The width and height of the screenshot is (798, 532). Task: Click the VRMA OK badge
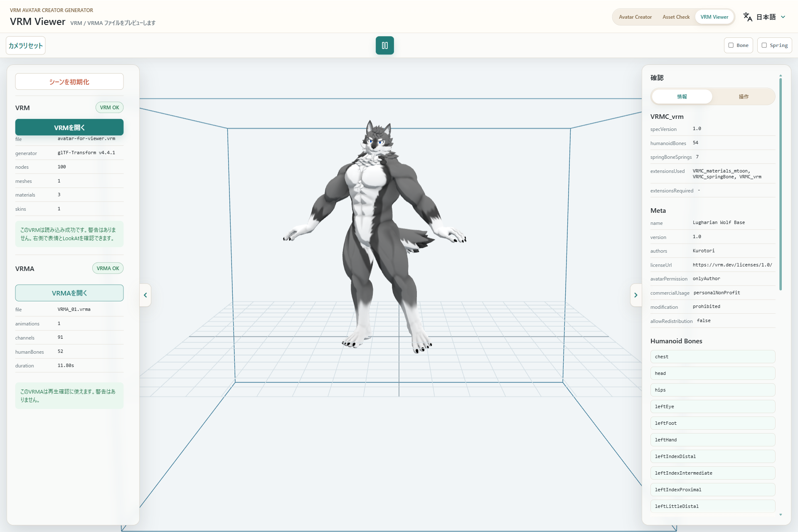coord(108,268)
